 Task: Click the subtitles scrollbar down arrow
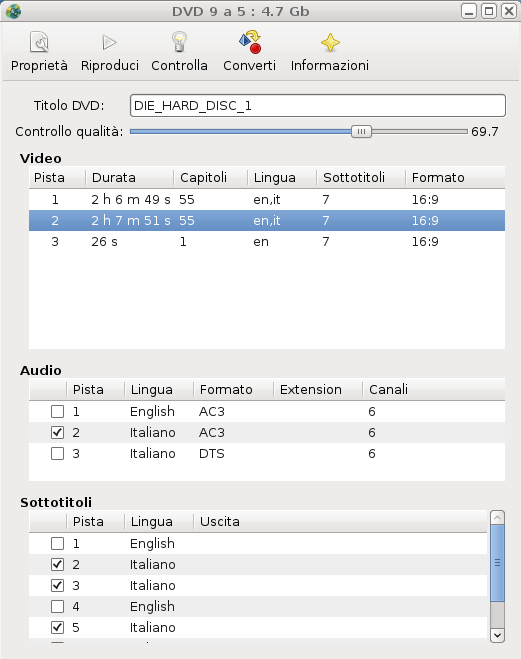(x=497, y=635)
